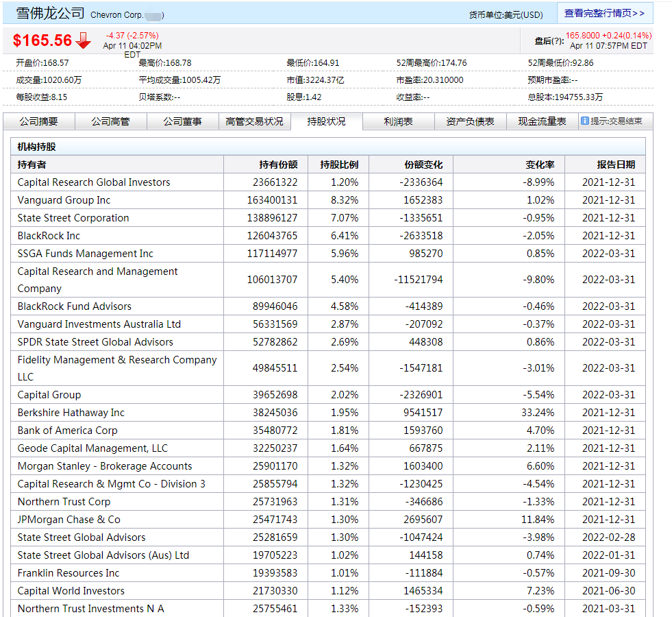Click the 市值:3224.37亿 market cap value
The width and height of the screenshot is (672, 617).
click(x=315, y=80)
